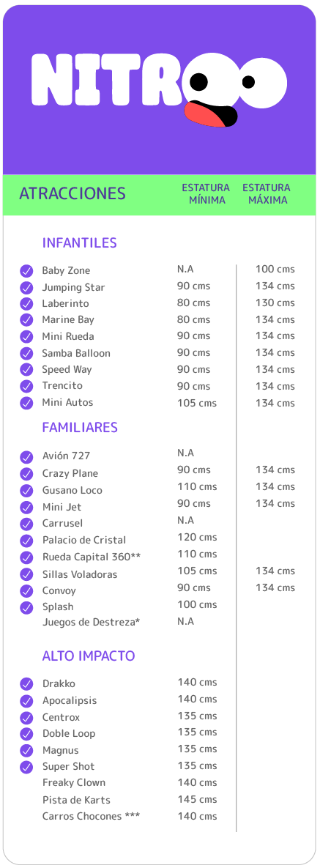Open the INFANTILES section heading
The image size is (320, 868).
79,243
